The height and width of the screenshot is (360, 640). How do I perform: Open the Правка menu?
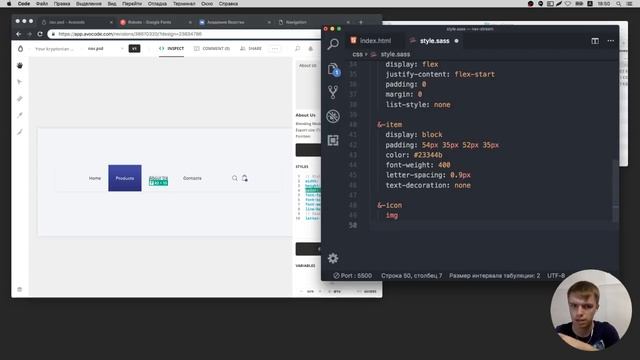coord(62,4)
